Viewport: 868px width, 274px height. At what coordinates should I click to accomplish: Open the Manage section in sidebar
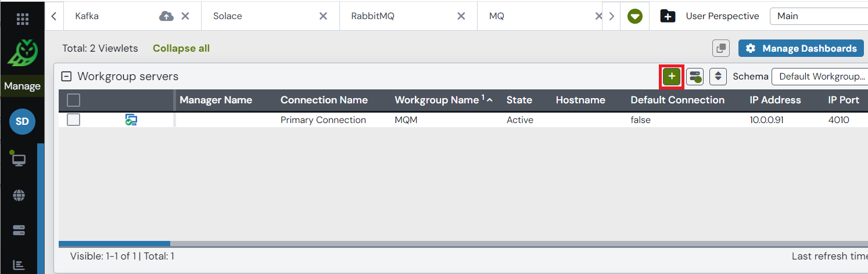click(x=22, y=86)
